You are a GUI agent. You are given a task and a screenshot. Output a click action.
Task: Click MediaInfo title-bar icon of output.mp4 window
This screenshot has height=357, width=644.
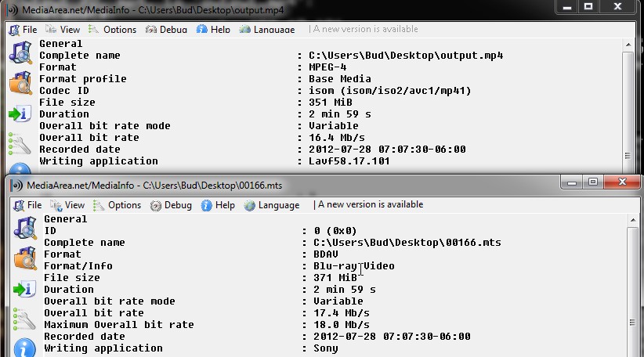[13, 10]
